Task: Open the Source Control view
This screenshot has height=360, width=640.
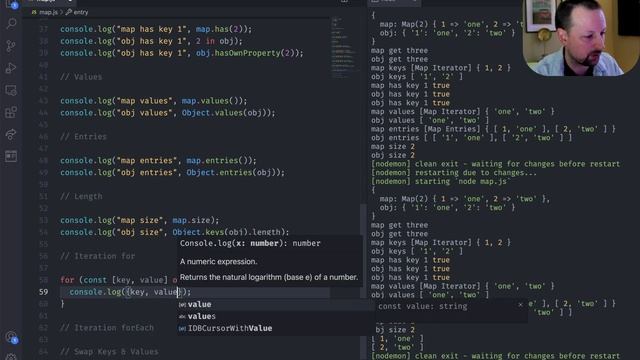Action: click(11, 46)
